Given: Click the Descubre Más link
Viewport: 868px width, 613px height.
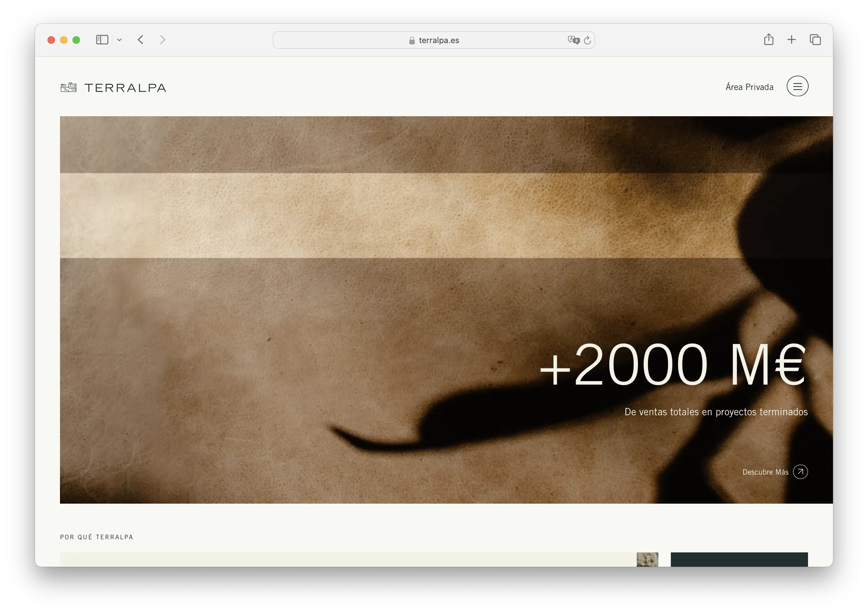Looking at the screenshot, I should (x=765, y=472).
